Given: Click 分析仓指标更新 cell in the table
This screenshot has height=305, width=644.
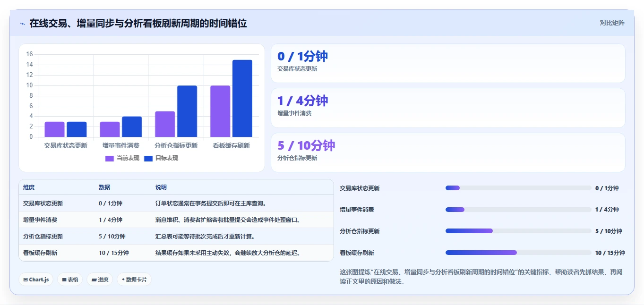Looking at the screenshot, I should (x=43, y=237).
